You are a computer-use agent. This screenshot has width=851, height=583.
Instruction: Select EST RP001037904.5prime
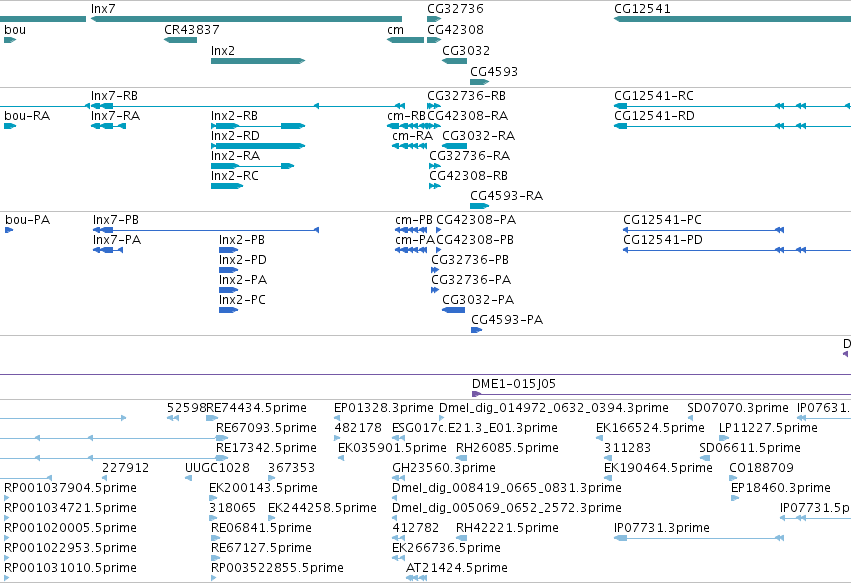click(7, 498)
